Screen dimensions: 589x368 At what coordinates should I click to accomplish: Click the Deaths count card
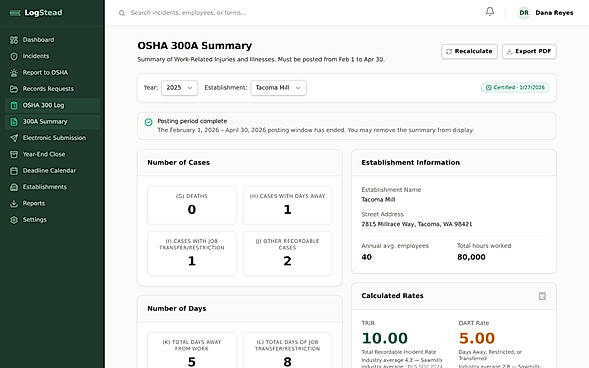point(192,205)
